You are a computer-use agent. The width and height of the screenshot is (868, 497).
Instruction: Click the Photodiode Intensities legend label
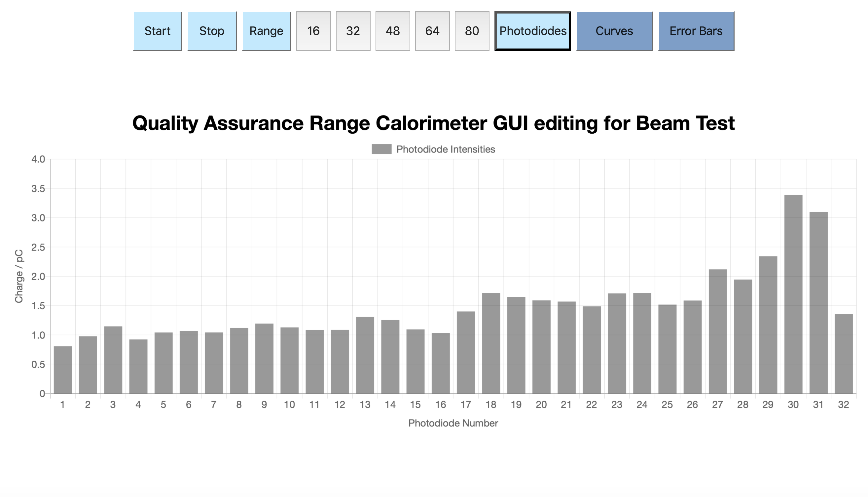point(446,149)
